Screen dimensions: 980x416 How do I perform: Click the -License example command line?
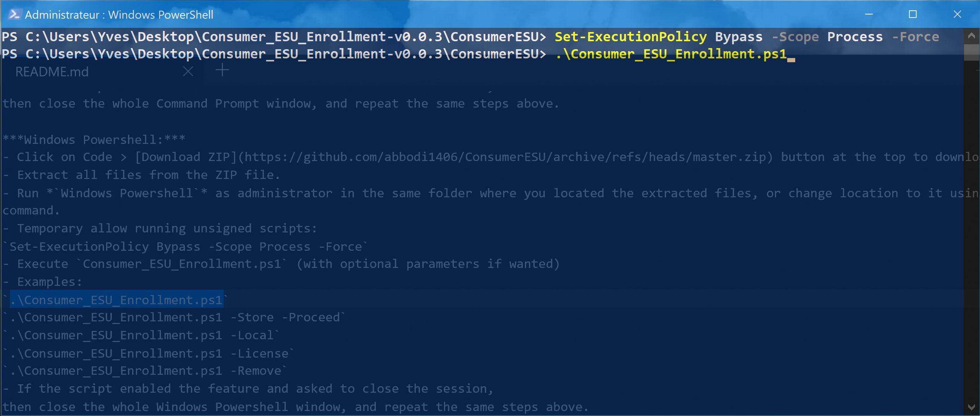click(x=149, y=353)
